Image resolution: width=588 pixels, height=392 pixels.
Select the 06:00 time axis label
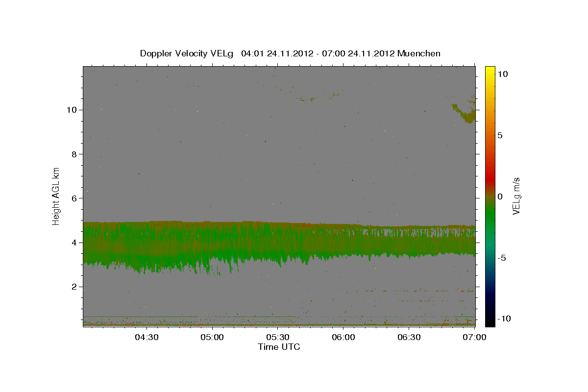pyautogui.click(x=343, y=337)
